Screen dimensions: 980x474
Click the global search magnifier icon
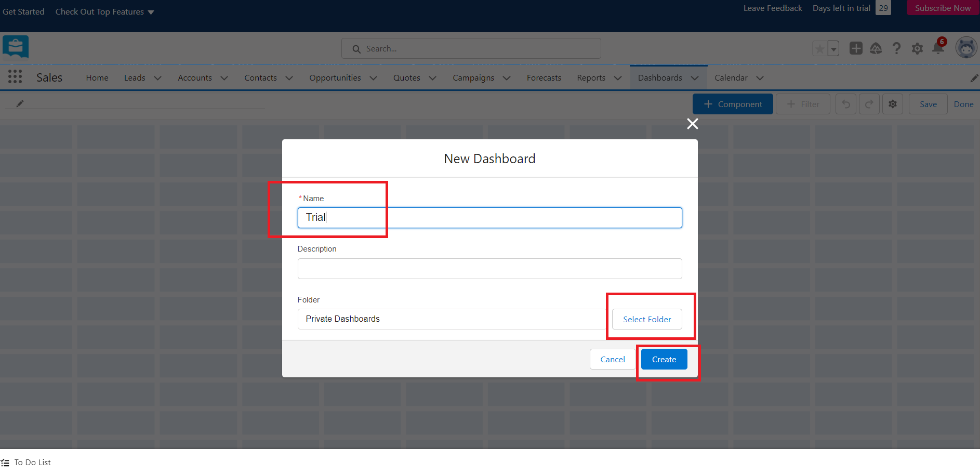pos(356,48)
